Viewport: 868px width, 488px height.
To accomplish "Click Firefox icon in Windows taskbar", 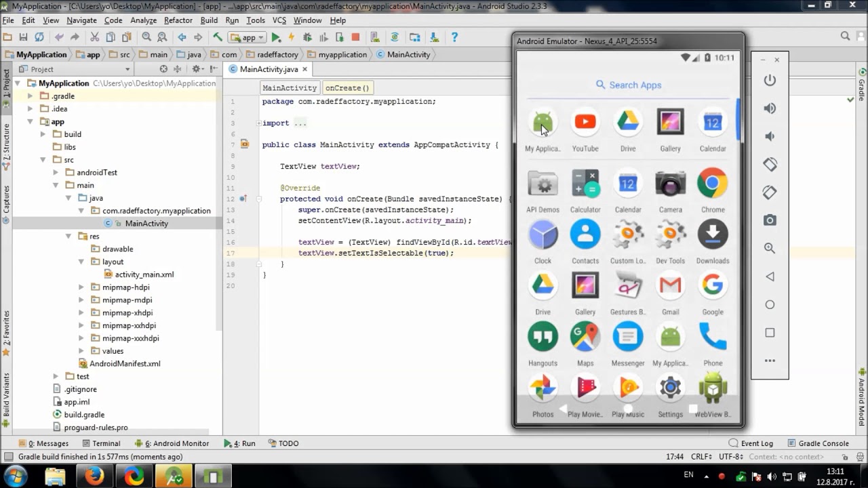I will tap(94, 476).
